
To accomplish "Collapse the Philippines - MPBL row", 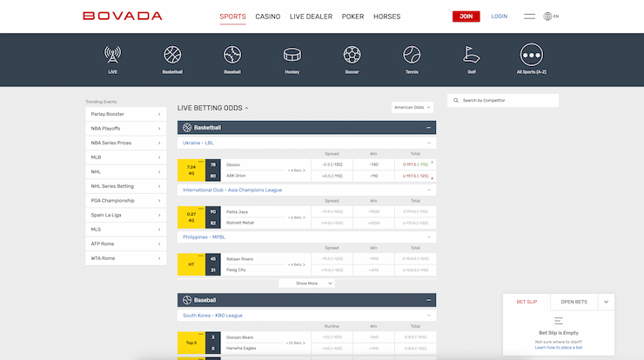I will tap(429, 237).
